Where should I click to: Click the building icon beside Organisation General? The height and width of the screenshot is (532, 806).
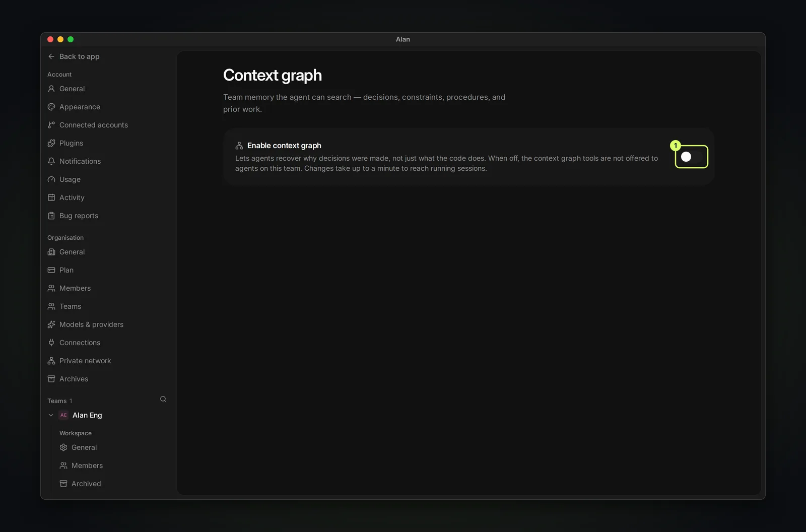pyautogui.click(x=51, y=252)
